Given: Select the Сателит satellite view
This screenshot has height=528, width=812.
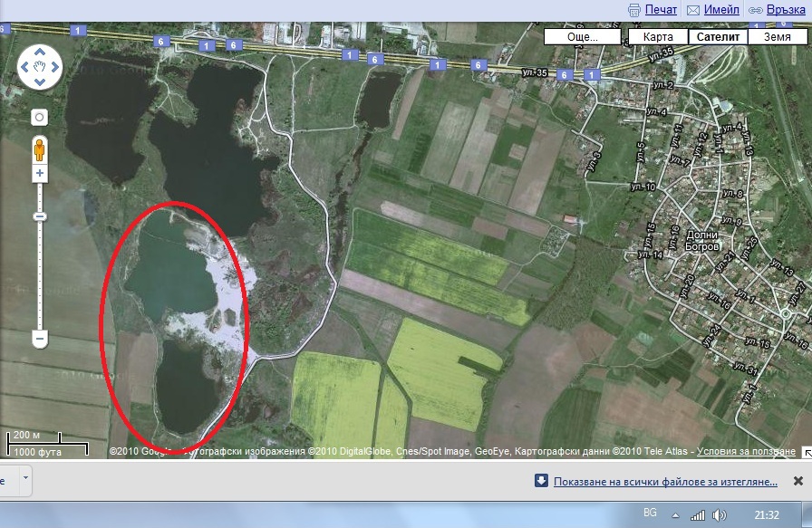Looking at the screenshot, I should tap(718, 37).
